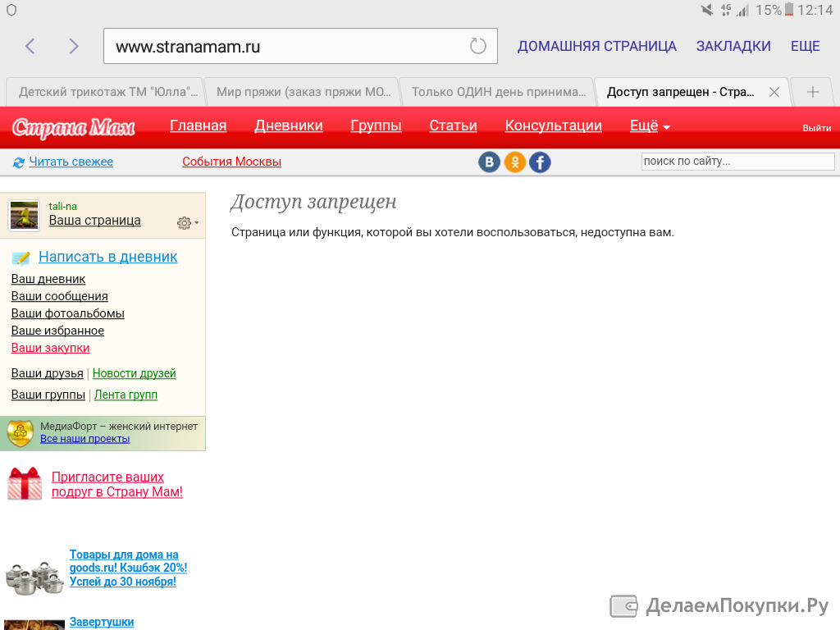Open the Товары для дома на goods.ru ad link
Screen dimensions: 840x630
click(x=128, y=568)
